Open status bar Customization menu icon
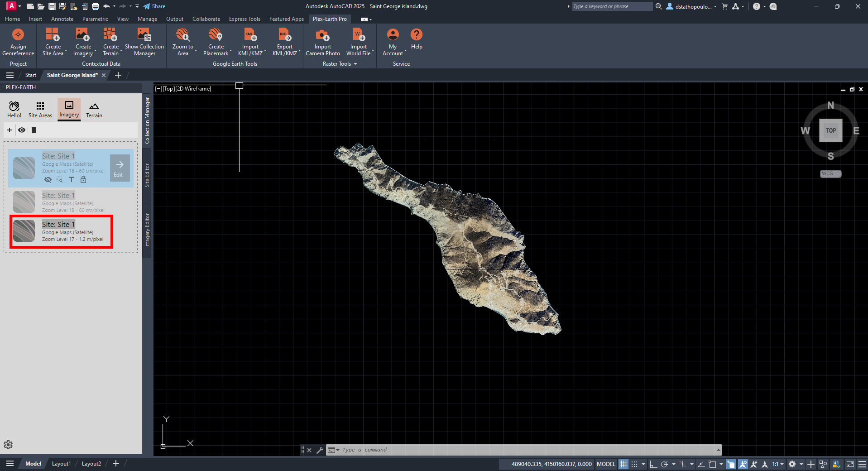 click(862, 464)
